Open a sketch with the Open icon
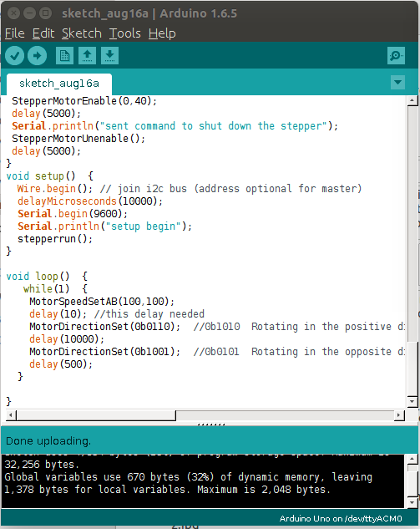This screenshot has height=529, width=420. coord(87,56)
